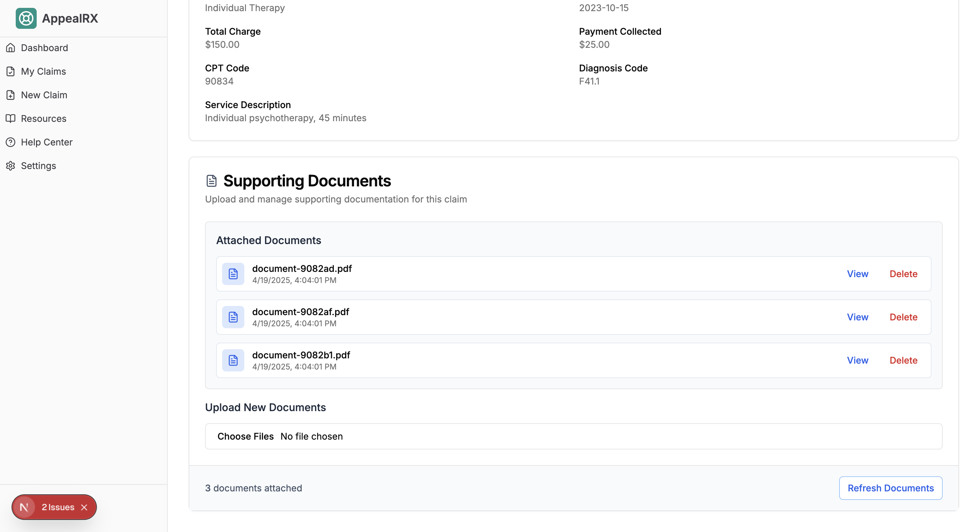This screenshot has width=980, height=532.
Task: View document-9082b1.pdf
Action: [x=857, y=360]
